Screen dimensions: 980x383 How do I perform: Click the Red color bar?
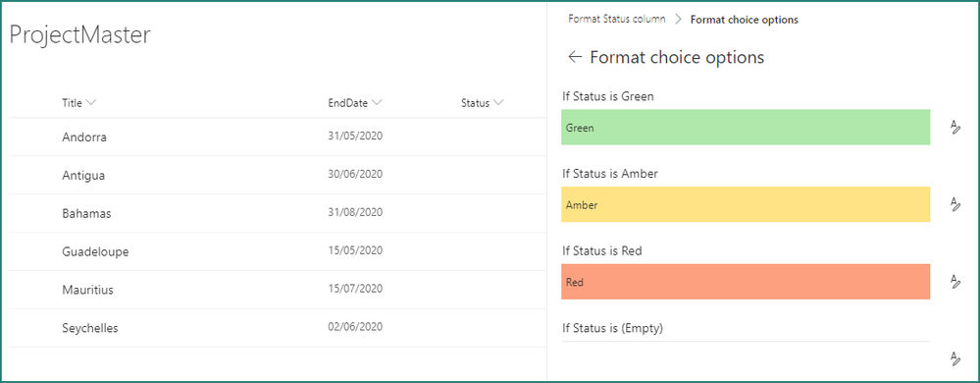click(746, 282)
